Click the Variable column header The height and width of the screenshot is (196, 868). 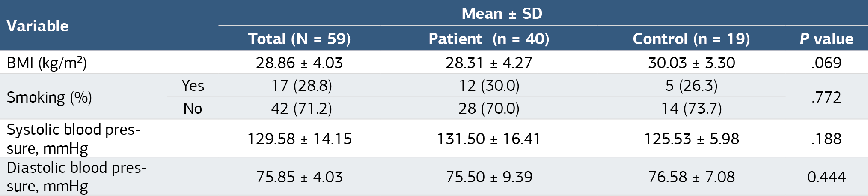coord(38,26)
